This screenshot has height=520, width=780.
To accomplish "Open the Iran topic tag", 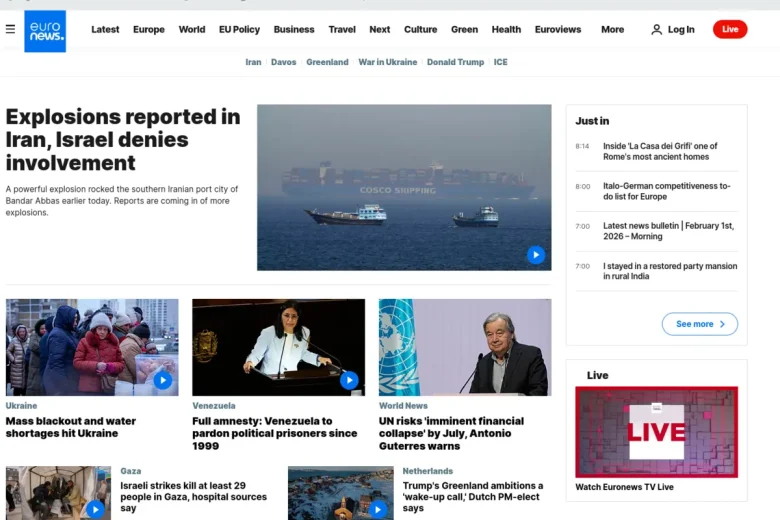I will coord(253,62).
